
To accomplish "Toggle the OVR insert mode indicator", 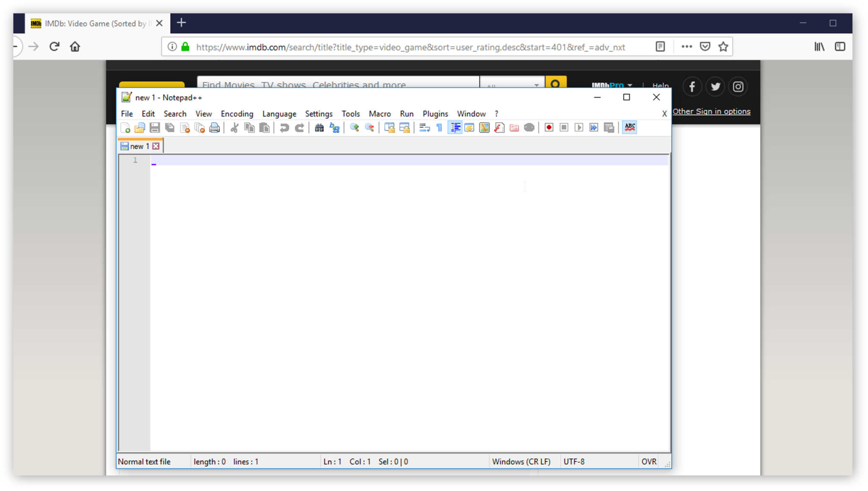I will point(649,461).
